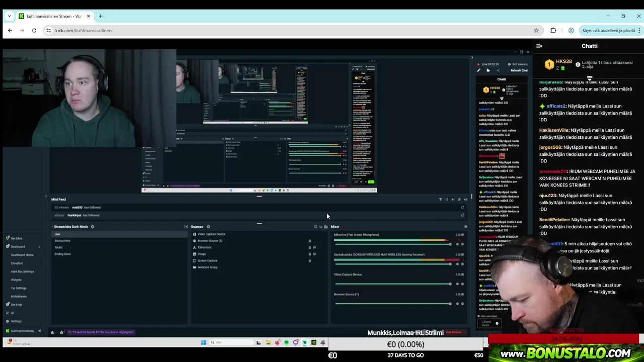Toggle visibility of the Image source
The width and height of the screenshot is (644, 362).
[x=315, y=254]
